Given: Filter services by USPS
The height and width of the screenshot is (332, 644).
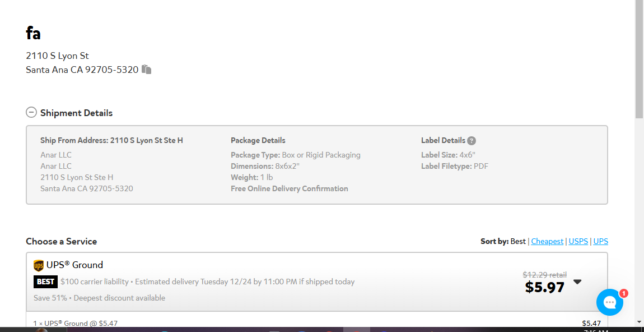Looking at the screenshot, I should pyautogui.click(x=578, y=242).
